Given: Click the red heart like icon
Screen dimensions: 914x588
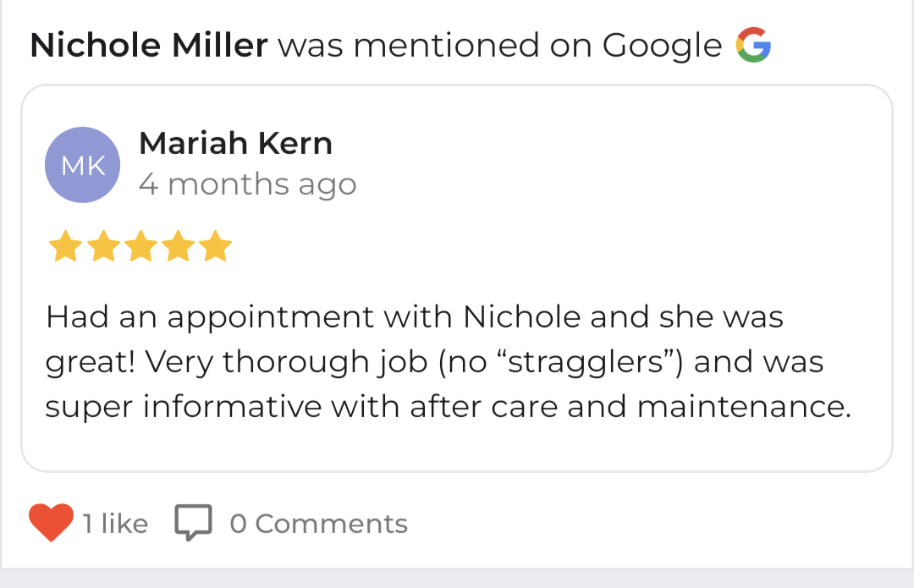Looking at the screenshot, I should pos(51,523).
